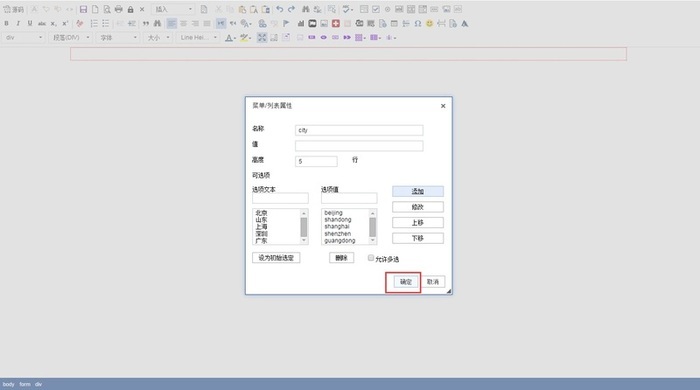Screen dimensions: 700x390
Task: Click the Smiley emoticon icon
Action: [x=429, y=24]
